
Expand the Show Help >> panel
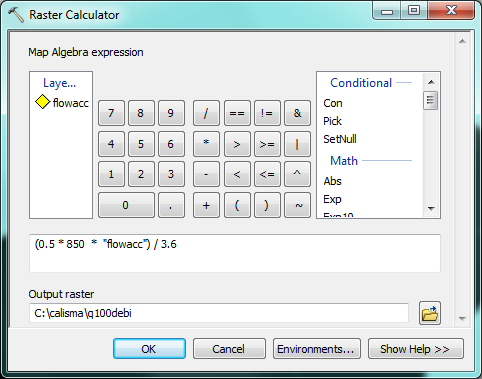pyautogui.click(x=416, y=349)
